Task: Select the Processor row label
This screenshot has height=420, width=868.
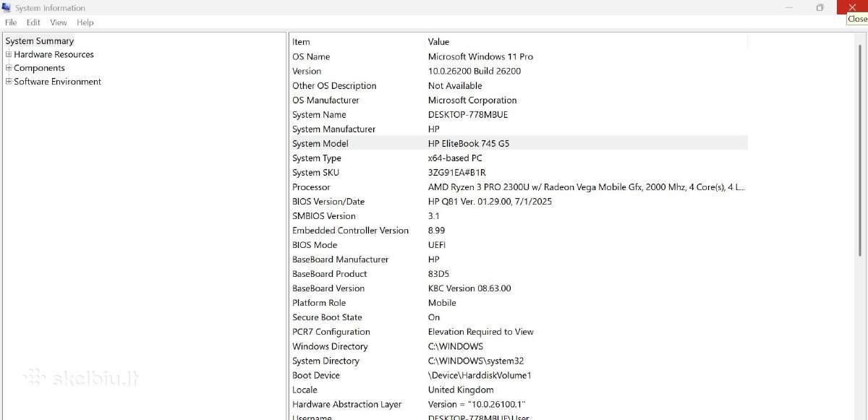Action: (x=311, y=187)
